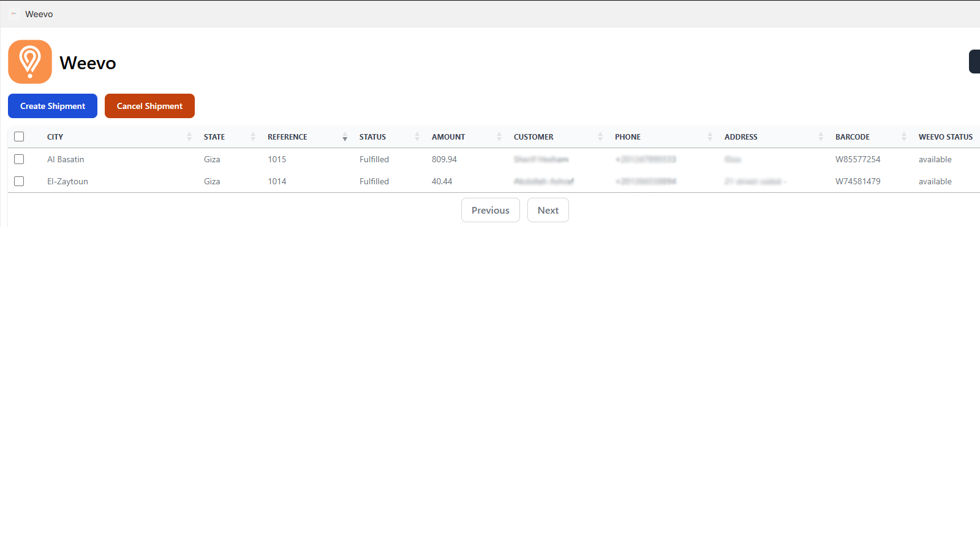Click the CUSTOMER column header
The image size is (980, 551).
(x=533, y=137)
